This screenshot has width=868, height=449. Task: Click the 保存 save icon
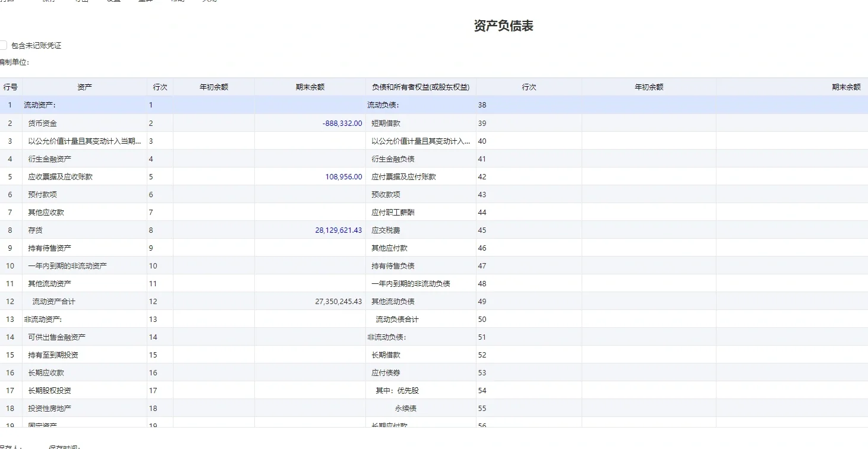tap(46, 2)
